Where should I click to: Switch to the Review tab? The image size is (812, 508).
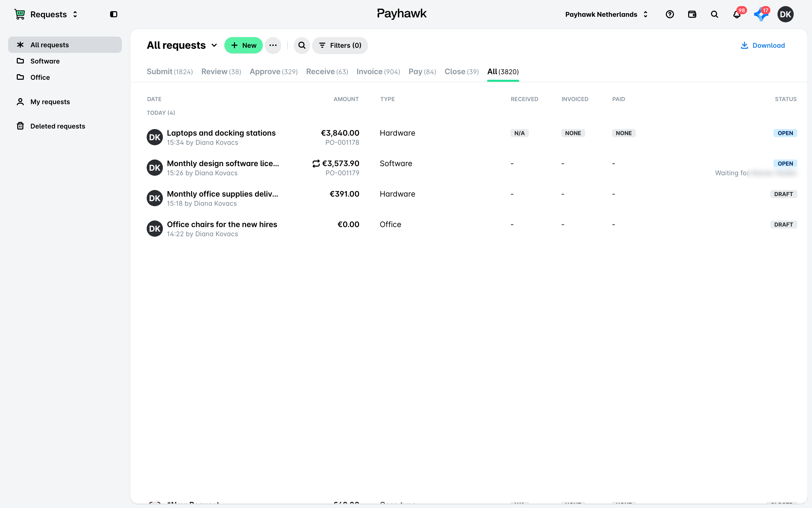(x=221, y=72)
